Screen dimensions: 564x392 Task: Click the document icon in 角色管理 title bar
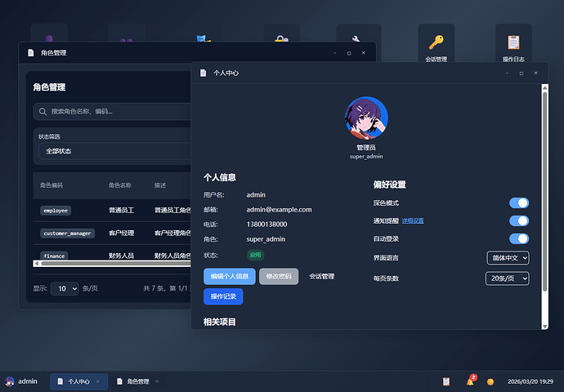pos(31,53)
